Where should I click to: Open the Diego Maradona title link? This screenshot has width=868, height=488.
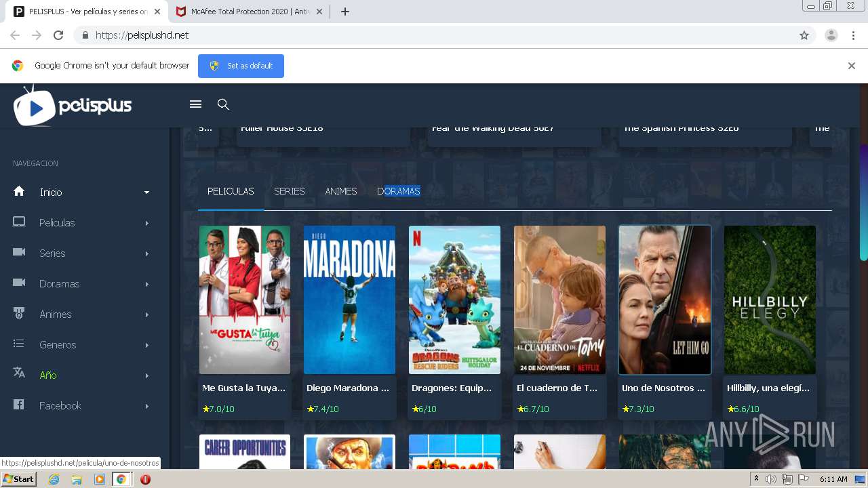pyautogui.click(x=348, y=388)
